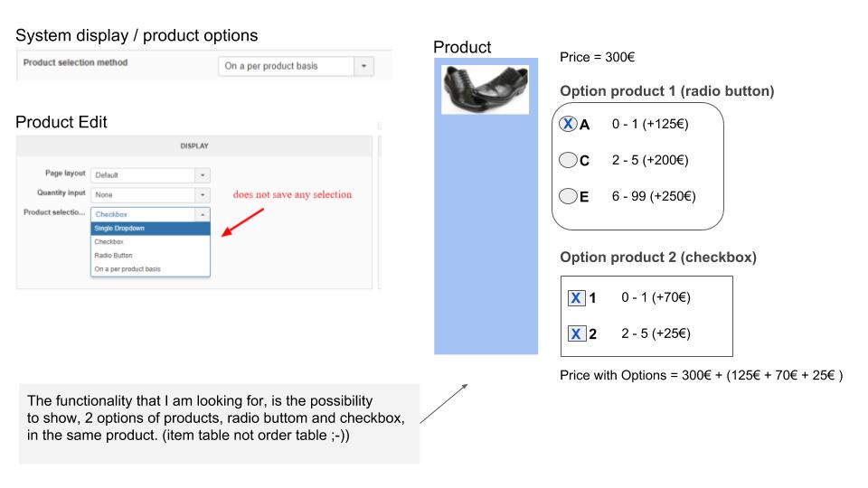Click the DISPLAY panel header
The height and width of the screenshot is (488, 868).
tap(194, 146)
